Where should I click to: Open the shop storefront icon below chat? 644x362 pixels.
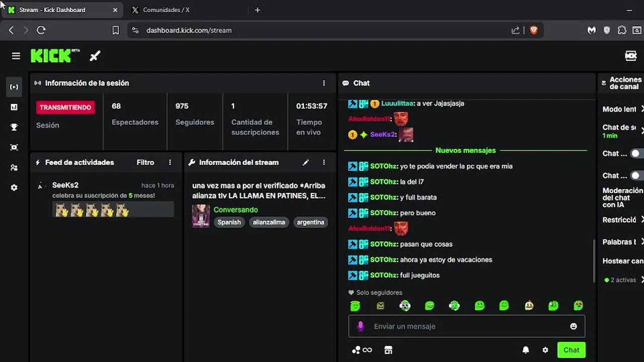pyautogui.click(x=388, y=350)
